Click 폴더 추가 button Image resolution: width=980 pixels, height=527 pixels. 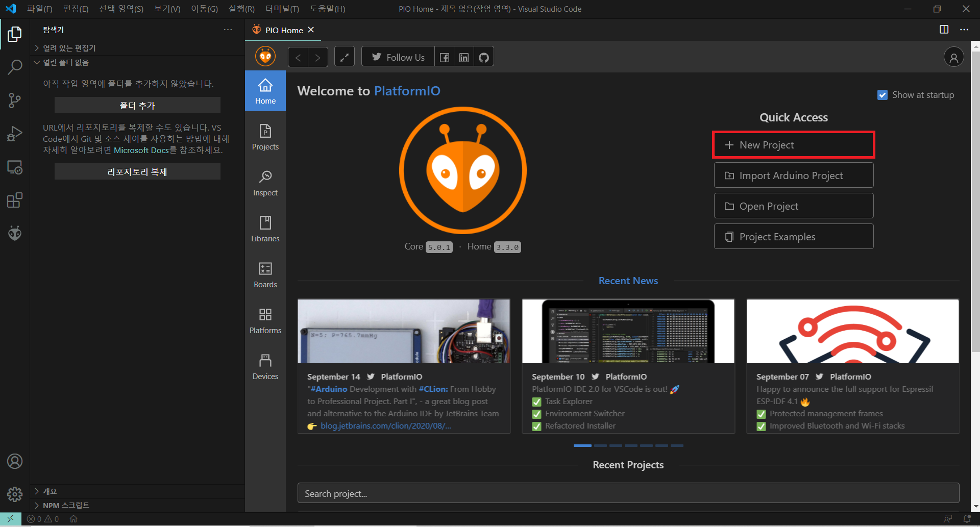[x=137, y=105]
